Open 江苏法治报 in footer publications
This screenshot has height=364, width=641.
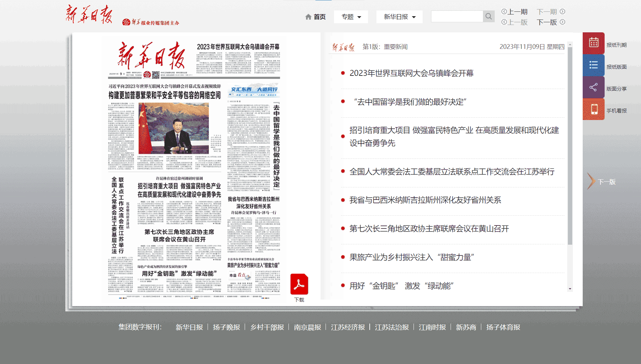[x=392, y=327]
